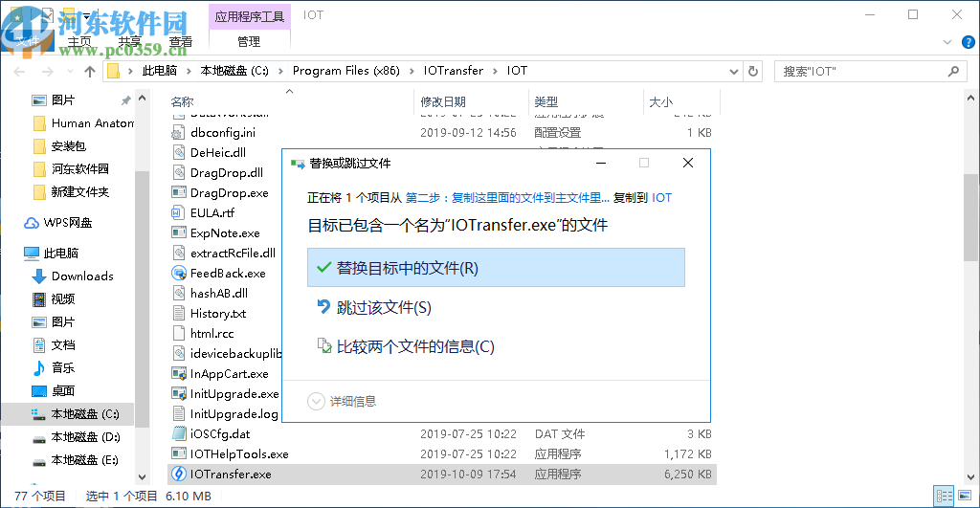
Task: Open Explorer help question mark icon
Action: [x=969, y=42]
